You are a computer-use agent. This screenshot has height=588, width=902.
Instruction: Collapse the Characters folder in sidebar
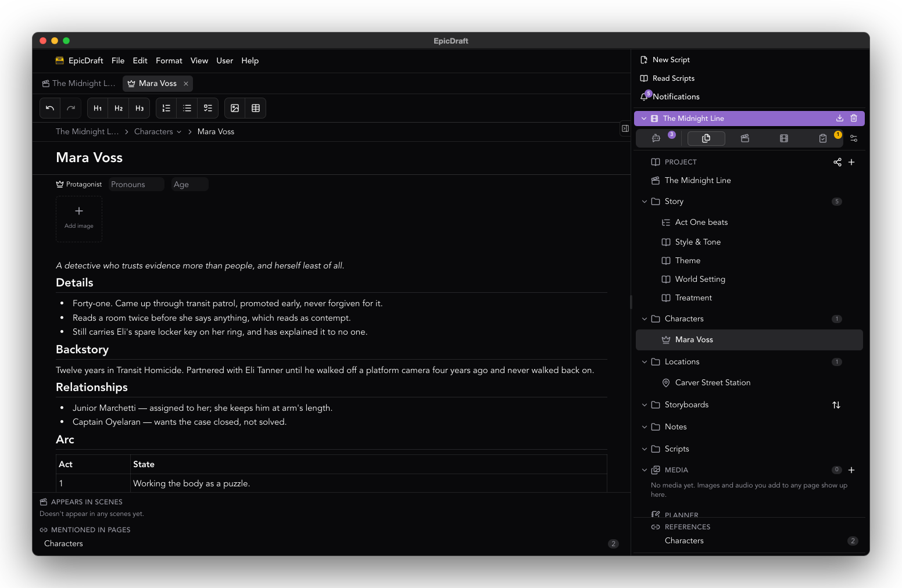pyautogui.click(x=645, y=319)
